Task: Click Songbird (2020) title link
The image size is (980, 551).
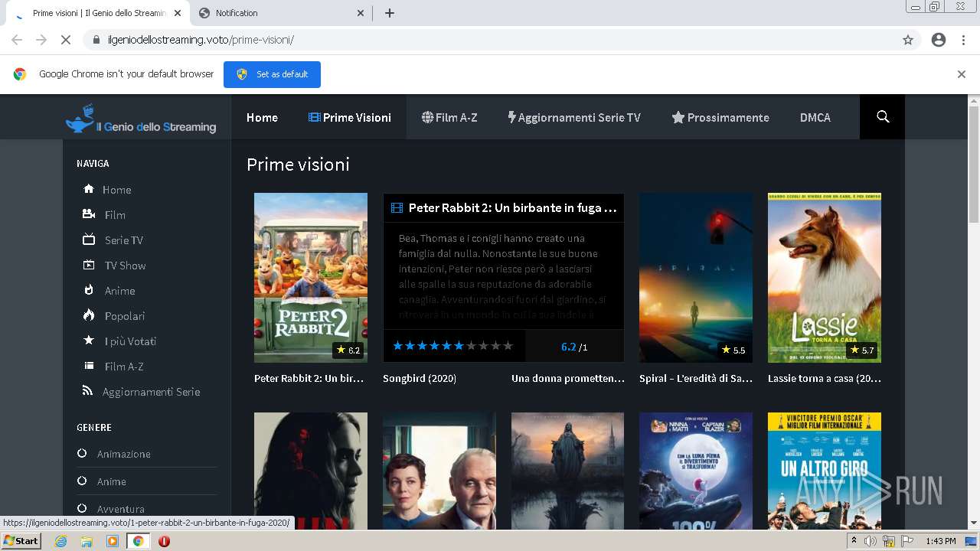Action: pyautogui.click(x=420, y=378)
